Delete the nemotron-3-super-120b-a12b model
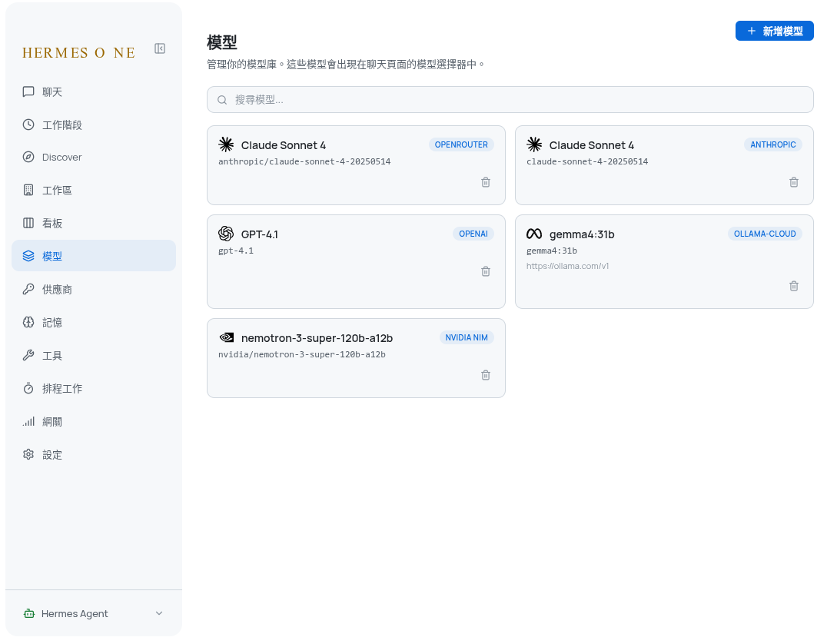837x644 pixels. pyautogui.click(x=486, y=375)
